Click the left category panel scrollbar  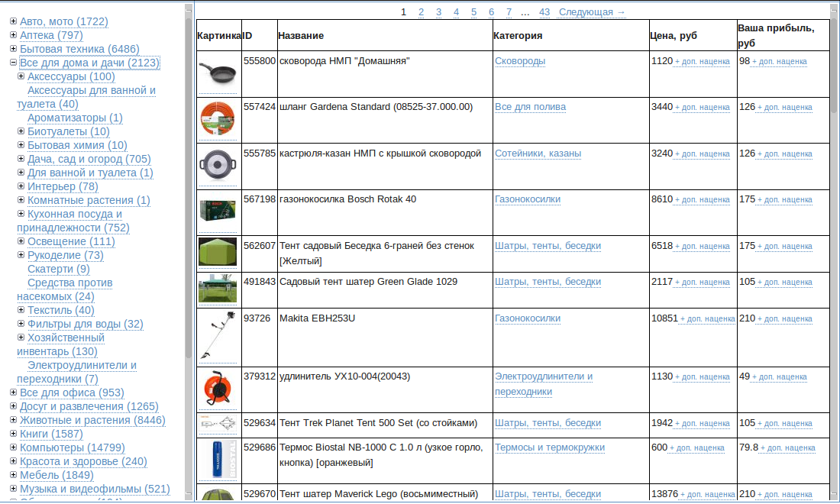[189, 187]
